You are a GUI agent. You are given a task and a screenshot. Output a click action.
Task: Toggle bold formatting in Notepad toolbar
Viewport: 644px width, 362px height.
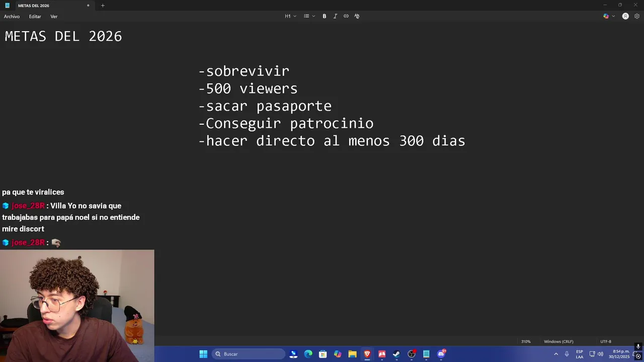[325, 16]
